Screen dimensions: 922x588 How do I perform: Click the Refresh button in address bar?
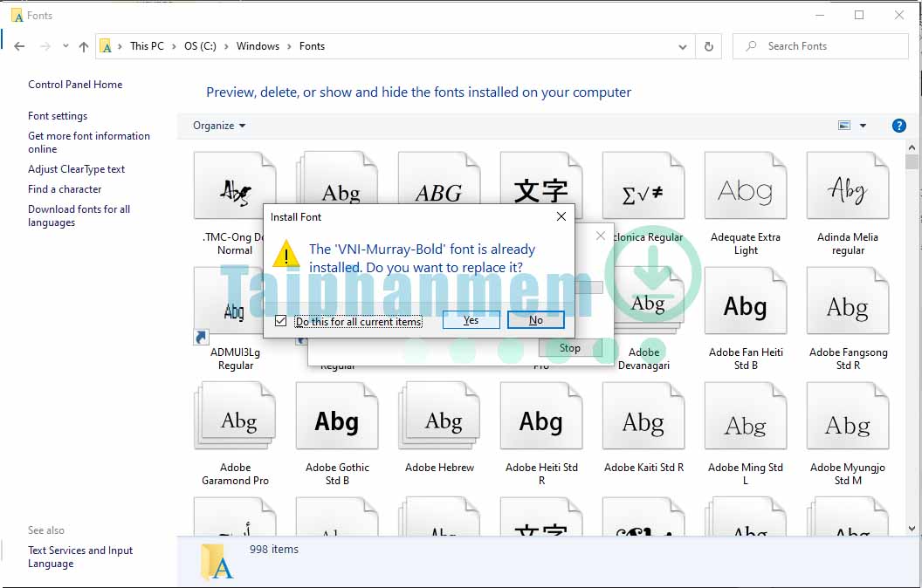708,46
